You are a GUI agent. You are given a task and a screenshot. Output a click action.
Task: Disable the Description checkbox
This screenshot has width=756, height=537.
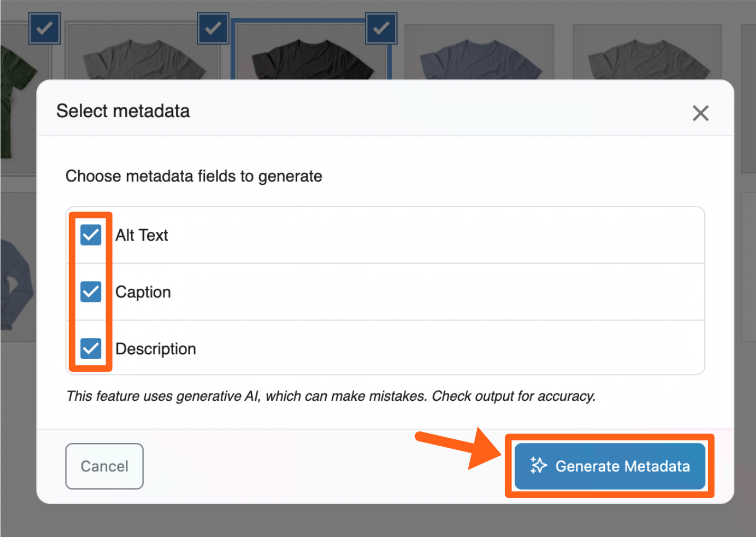[x=91, y=348]
